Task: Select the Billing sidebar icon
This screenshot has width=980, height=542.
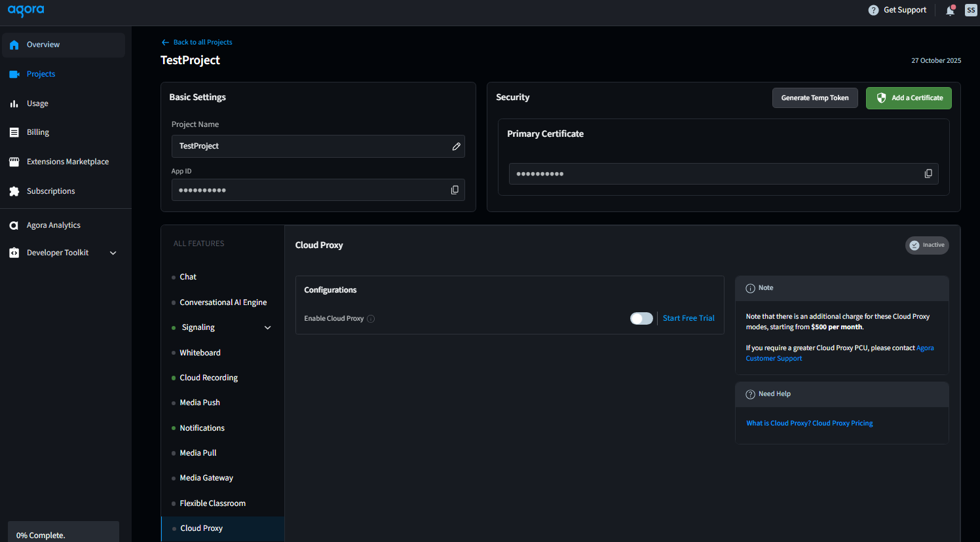Action: (14, 132)
